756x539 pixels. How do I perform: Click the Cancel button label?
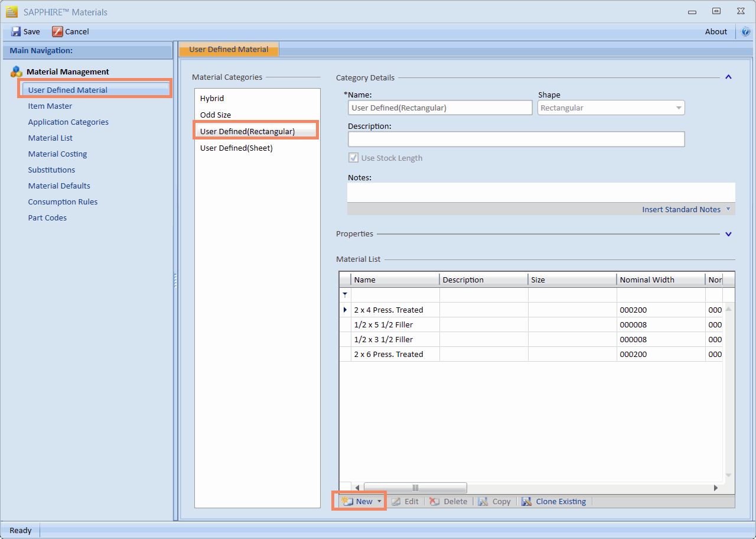tap(77, 31)
